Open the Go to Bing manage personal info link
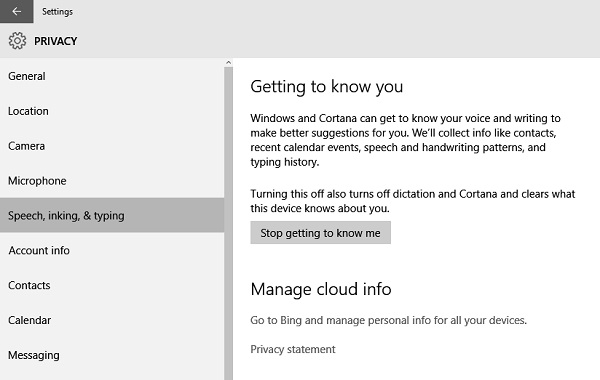 388,320
